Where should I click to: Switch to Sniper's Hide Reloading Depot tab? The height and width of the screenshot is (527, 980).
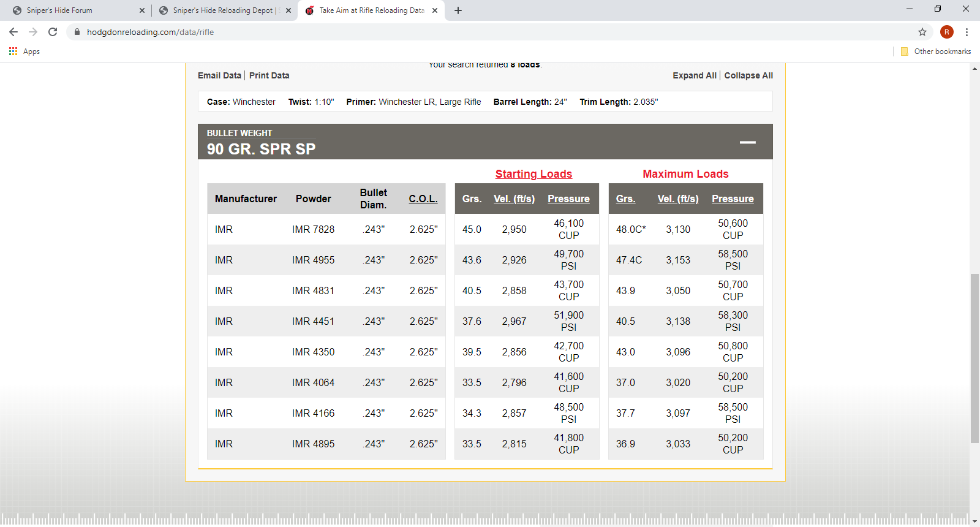224,10
